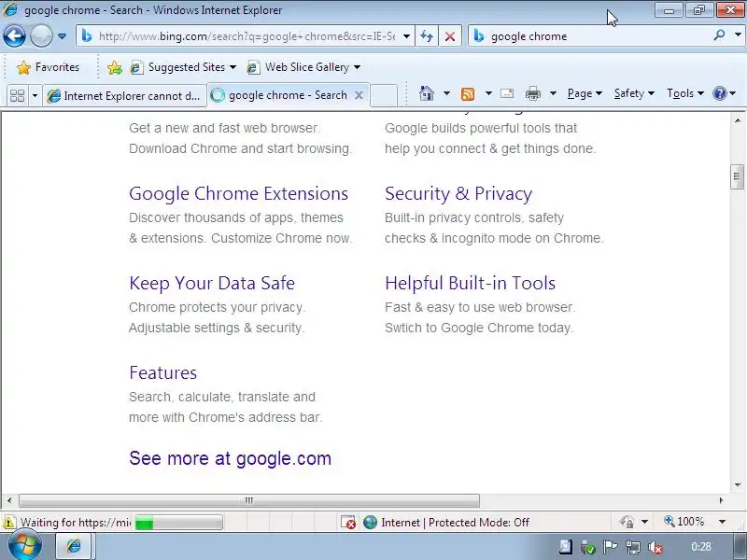Open the Favorites button with star

point(48,67)
